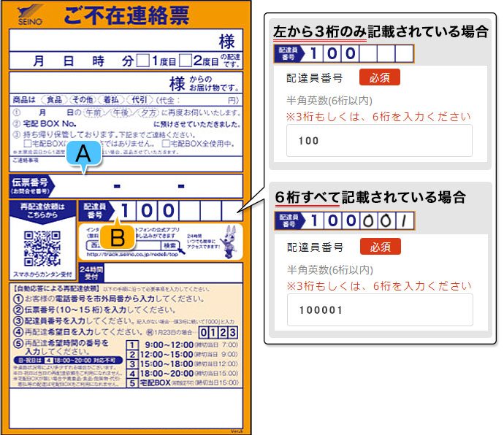Select the 午後 time option
The image size is (504, 435).
point(121,113)
